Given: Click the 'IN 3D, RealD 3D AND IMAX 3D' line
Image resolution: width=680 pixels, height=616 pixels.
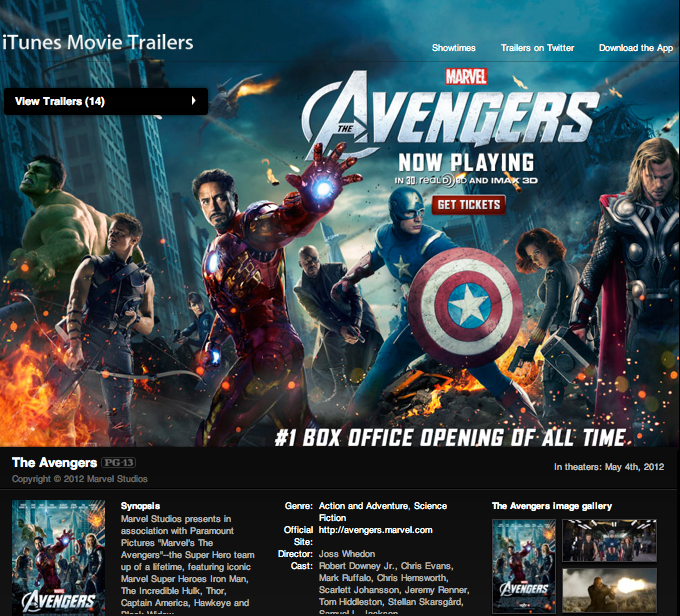Looking at the screenshot, I should click(x=466, y=180).
